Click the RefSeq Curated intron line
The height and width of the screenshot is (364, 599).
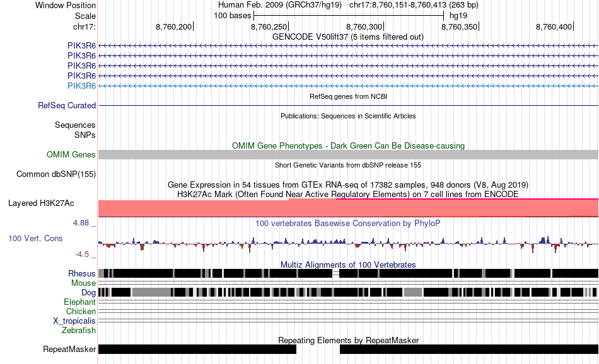348,105
